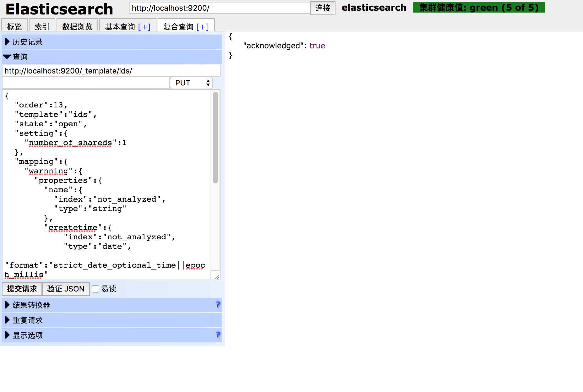Click the "template":"ids" line
Image resolution: width=583 pixels, height=392 pixels.
56,115
